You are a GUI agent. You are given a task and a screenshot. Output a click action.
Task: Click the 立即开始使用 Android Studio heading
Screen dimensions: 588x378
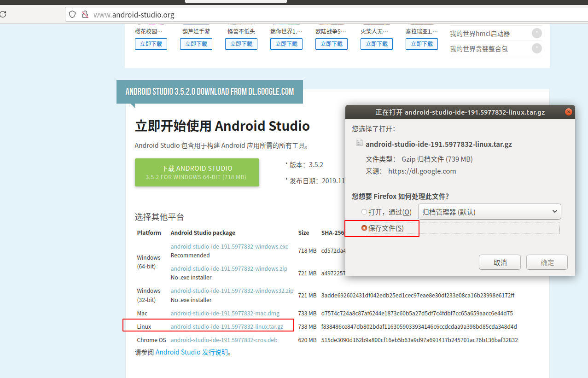coord(222,126)
